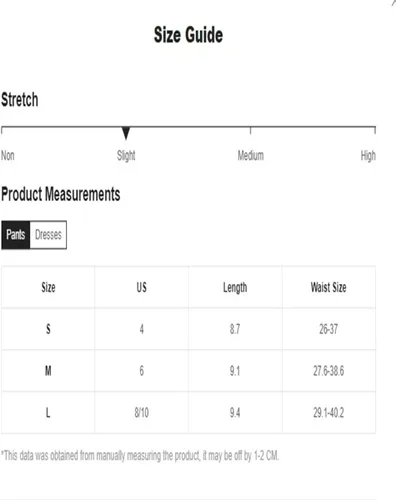Select the M size row cell
The height and width of the screenshot is (500, 396).
48,371
